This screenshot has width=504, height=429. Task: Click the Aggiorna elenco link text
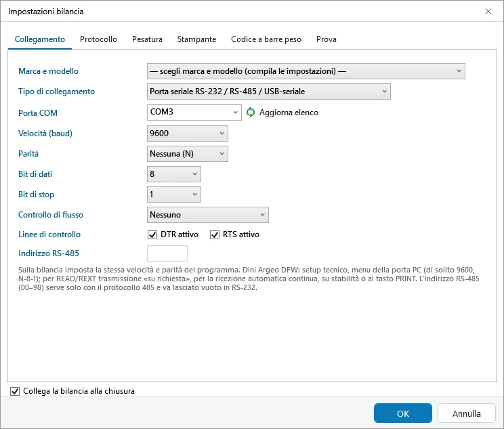point(289,113)
